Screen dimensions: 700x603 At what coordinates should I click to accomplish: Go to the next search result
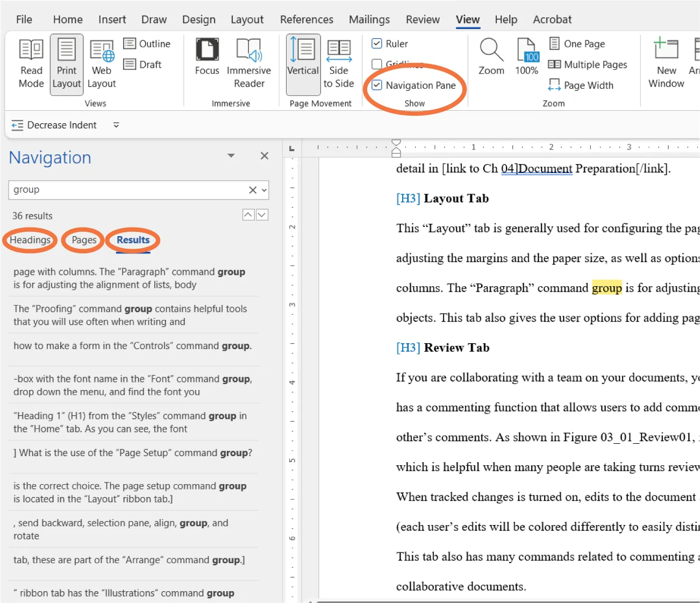[x=262, y=214]
